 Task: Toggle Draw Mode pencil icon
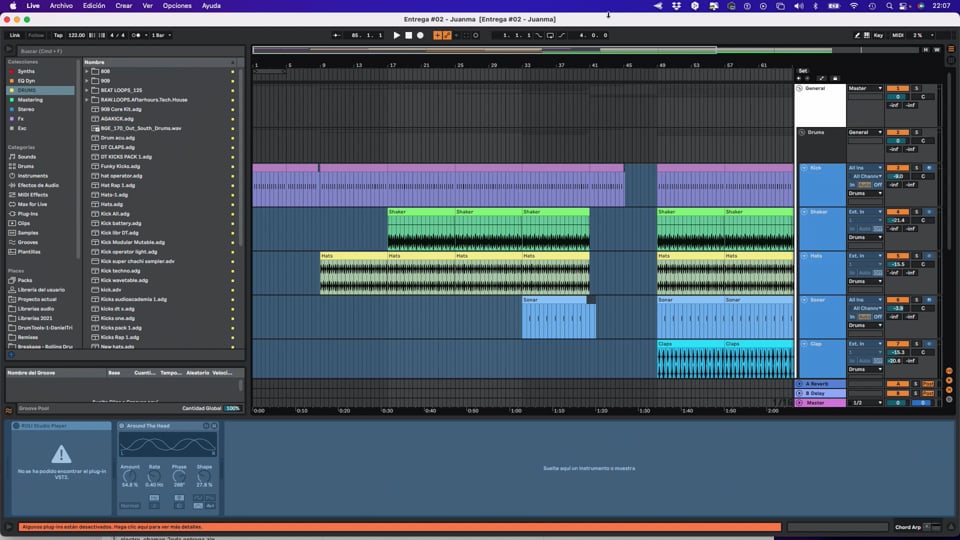[857, 36]
